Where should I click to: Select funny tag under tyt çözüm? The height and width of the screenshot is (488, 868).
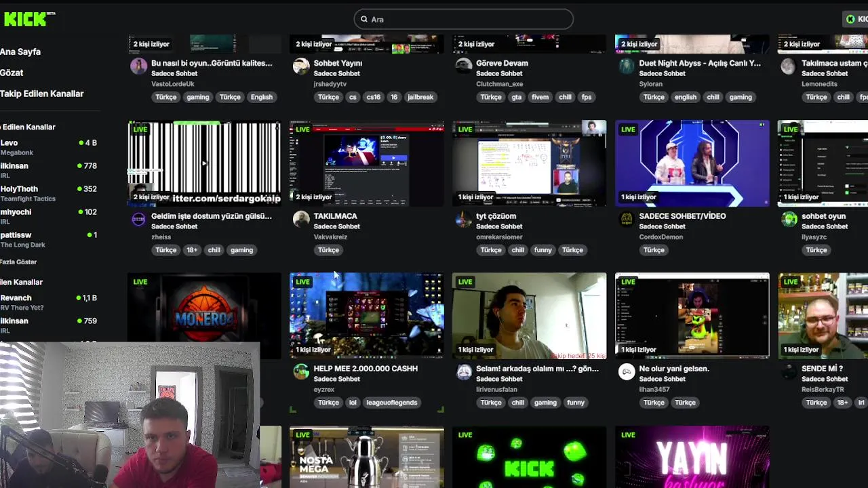click(543, 250)
